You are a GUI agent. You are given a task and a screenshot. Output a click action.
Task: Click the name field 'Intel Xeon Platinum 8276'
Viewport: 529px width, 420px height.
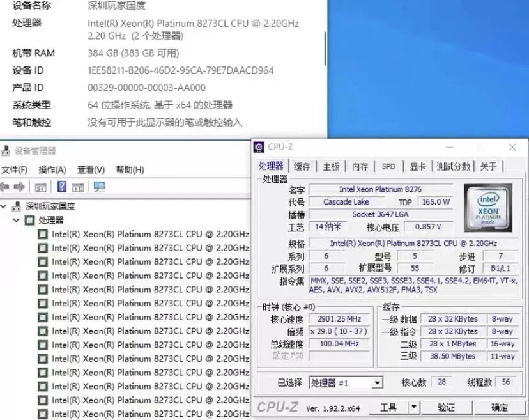click(380, 189)
